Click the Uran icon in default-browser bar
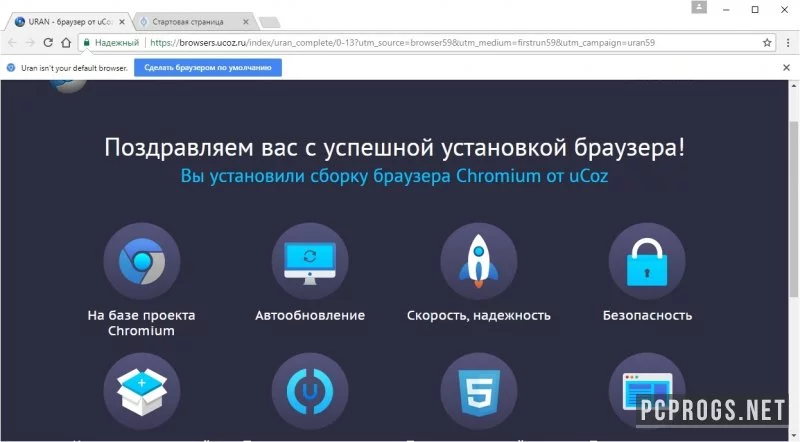800x442 pixels. [x=11, y=67]
